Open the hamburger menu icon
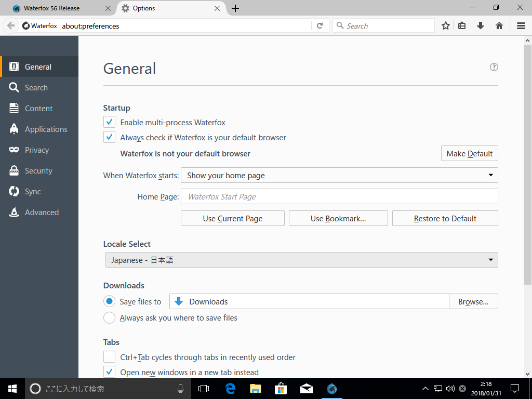The width and height of the screenshot is (532, 399). point(521,26)
